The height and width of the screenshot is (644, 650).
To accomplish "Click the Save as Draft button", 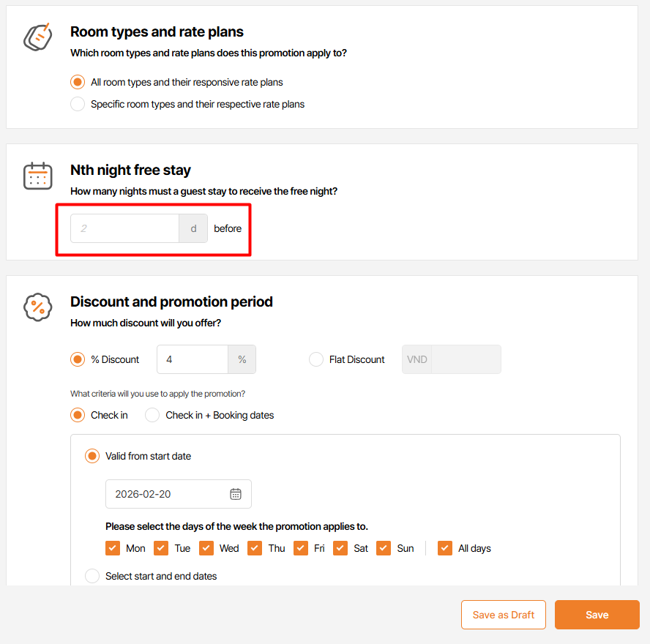I will point(504,615).
